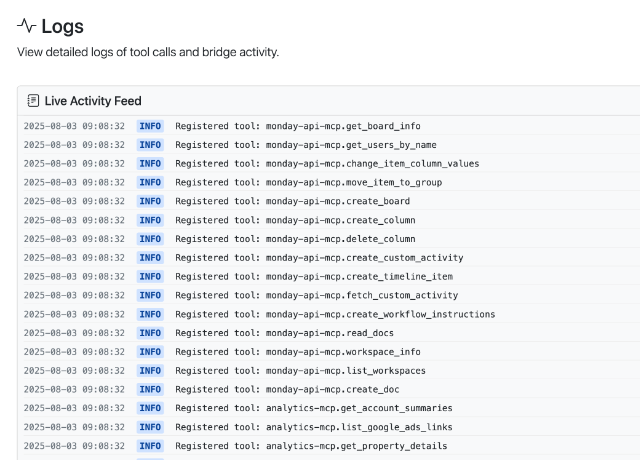
Task: Click the Live Activity Feed document icon
Action: pyautogui.click(x=33, y=100)
